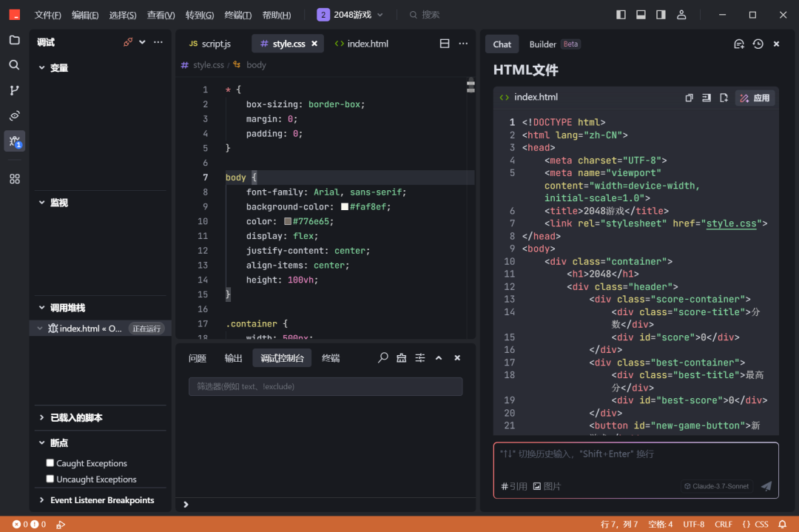Toggle bottom panel layout
The width and height of the screenshot is (799, 532).
pos(641,15)
